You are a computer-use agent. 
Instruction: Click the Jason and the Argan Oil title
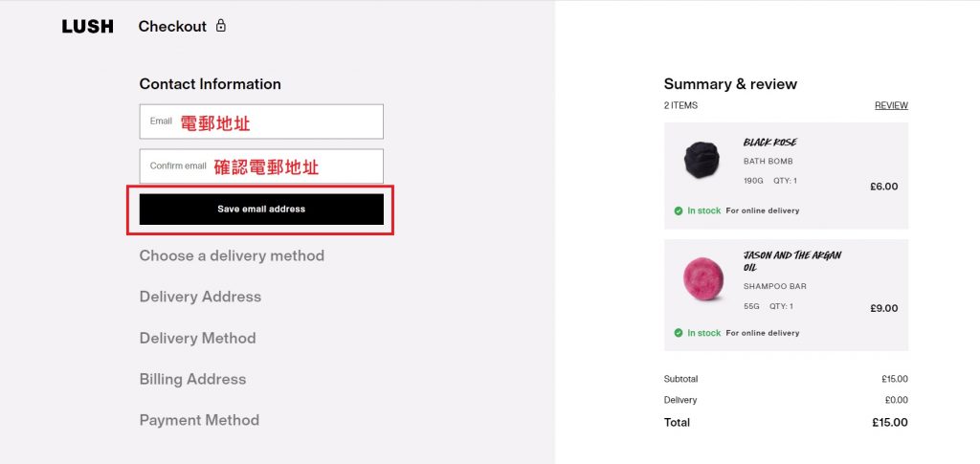tap(792, 261)
